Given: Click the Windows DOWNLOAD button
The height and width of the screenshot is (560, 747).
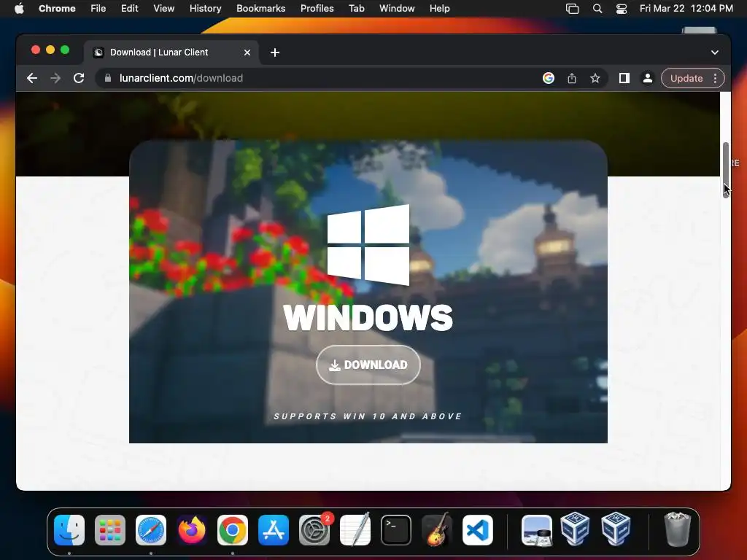Looking at the screenshot, I should pos(368,365).
